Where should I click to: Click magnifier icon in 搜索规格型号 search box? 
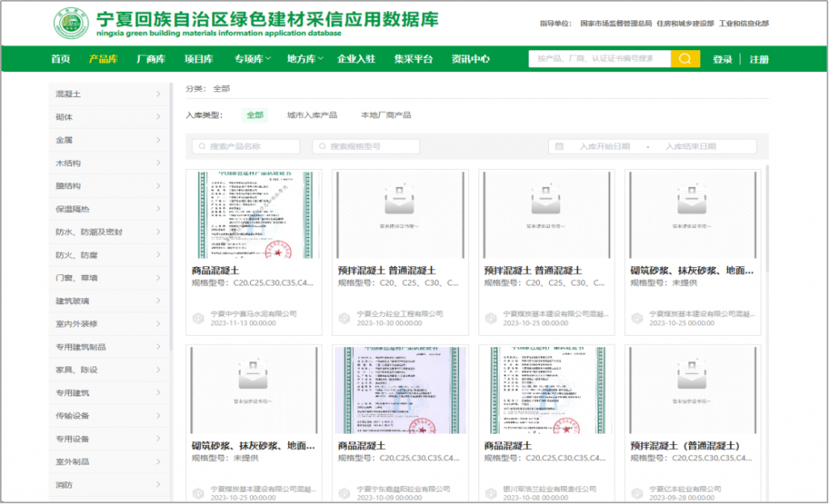click(322, 146)
